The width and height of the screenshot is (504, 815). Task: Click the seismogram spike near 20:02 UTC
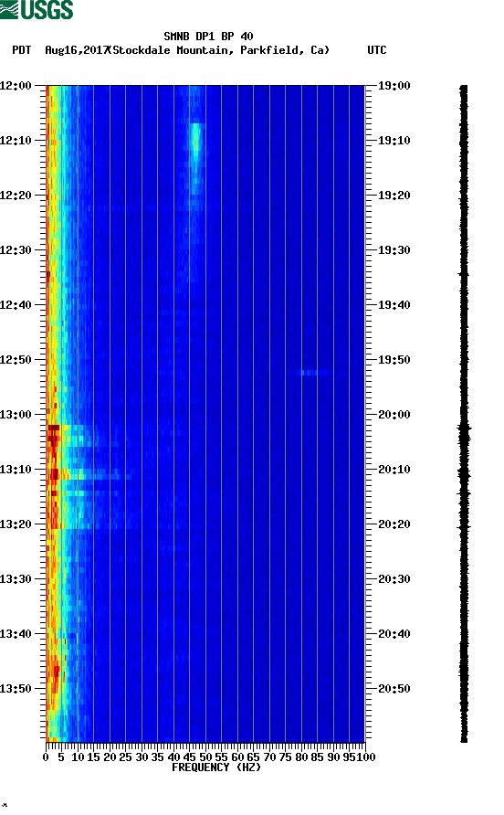point(465,429)
